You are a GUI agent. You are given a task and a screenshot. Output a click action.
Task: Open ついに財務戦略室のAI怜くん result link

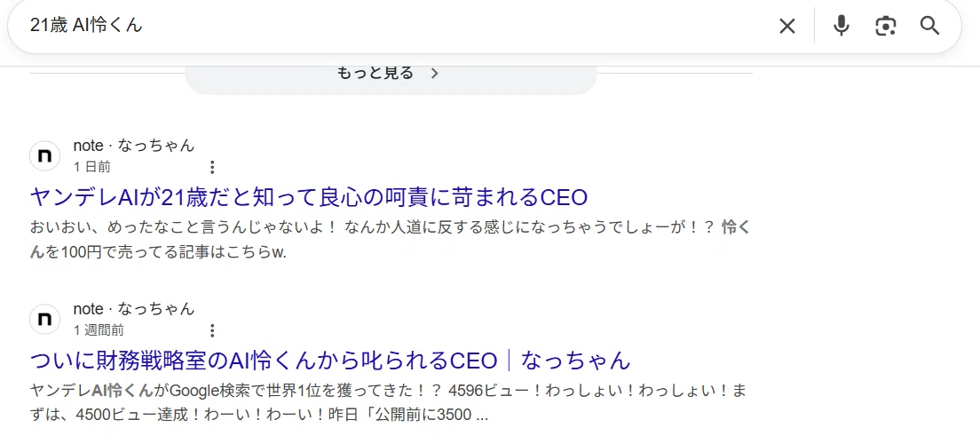330,361
